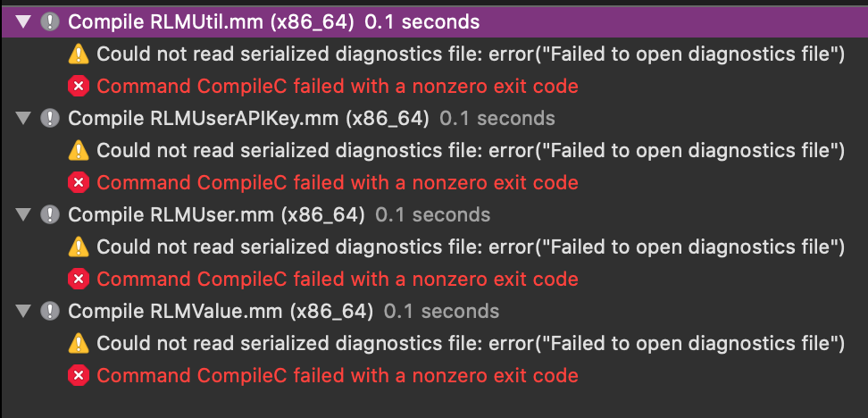Click the yellow warning icon under RLMUser.mm
The image size is (868, 418).
79,247
